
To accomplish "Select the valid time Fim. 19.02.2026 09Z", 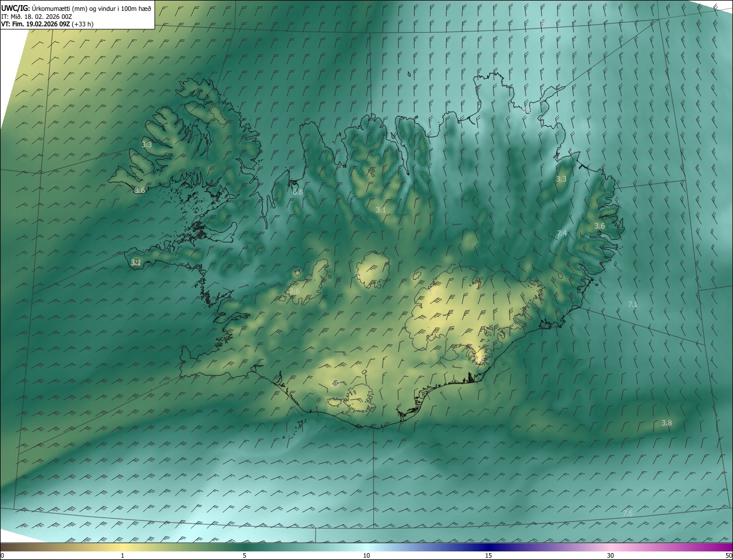I will point(41,24).
